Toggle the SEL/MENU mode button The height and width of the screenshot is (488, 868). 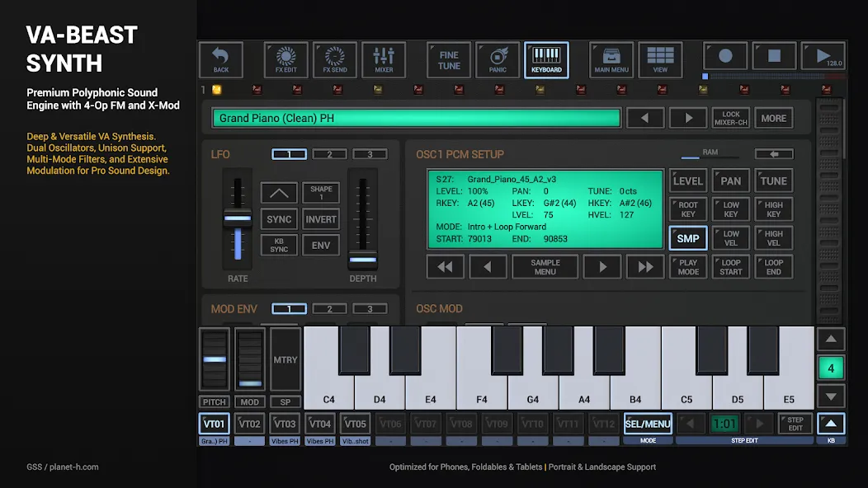point(648,424)
